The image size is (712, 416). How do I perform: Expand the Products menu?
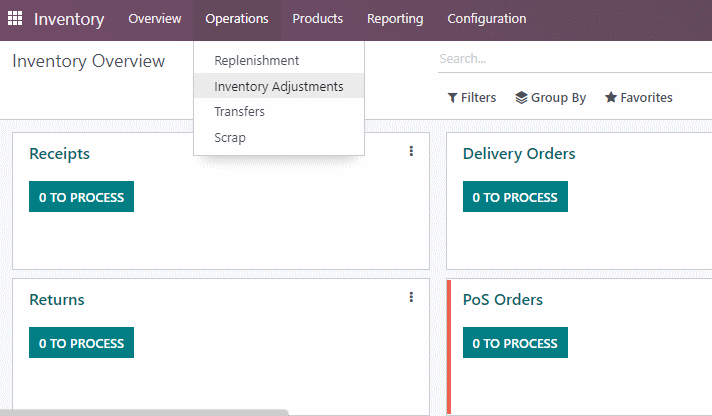pyautogui.click(x=317, y=19)
